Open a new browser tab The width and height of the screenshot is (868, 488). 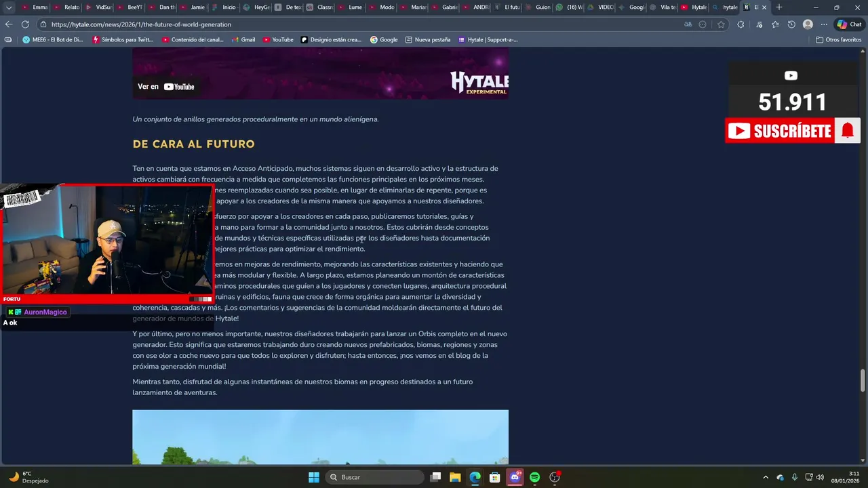(x=778, y=7)
